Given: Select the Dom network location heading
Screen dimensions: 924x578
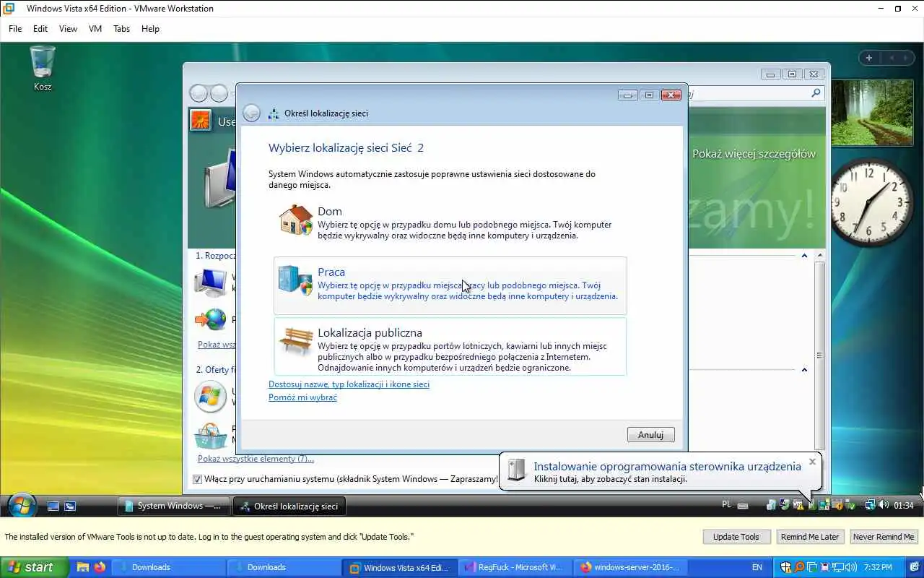Looking at the screenshot, I should pyautogui.click(x=330, y=212).
